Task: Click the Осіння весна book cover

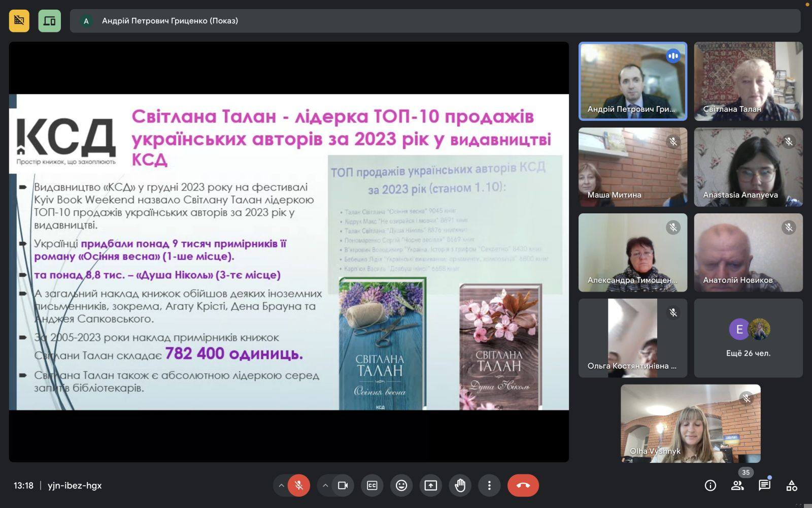Action: coord(382,343)
